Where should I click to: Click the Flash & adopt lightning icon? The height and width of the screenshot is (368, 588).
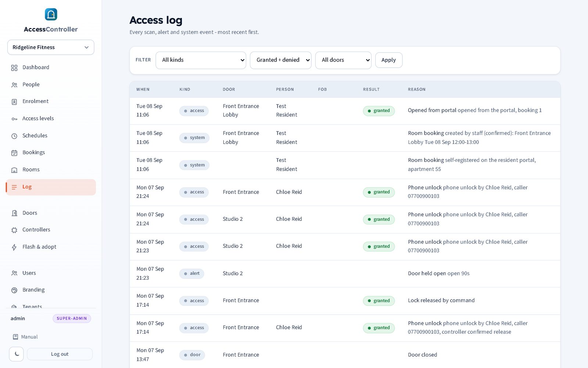(x=14, y=247)
